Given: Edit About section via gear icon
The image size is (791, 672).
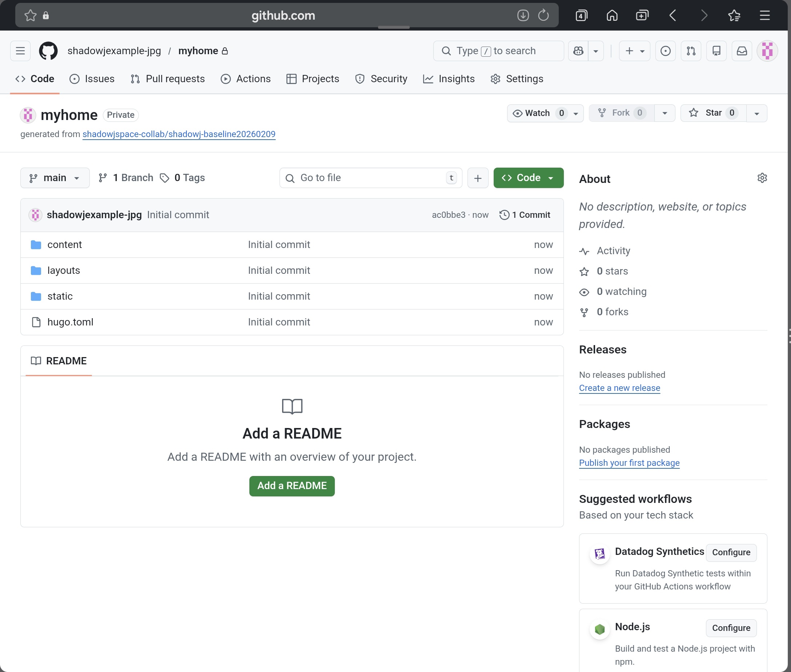Looking at the screenshot, I should pyautogui.click(x=762, y=178).
